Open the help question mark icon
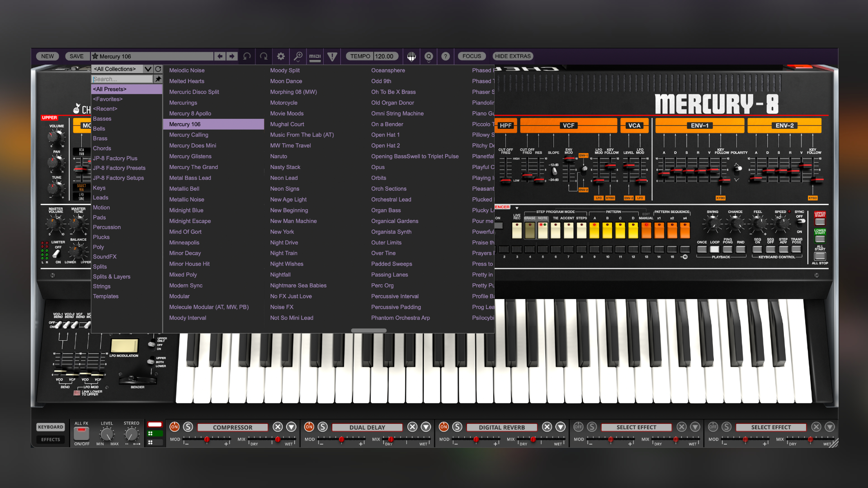 point(445,56)
